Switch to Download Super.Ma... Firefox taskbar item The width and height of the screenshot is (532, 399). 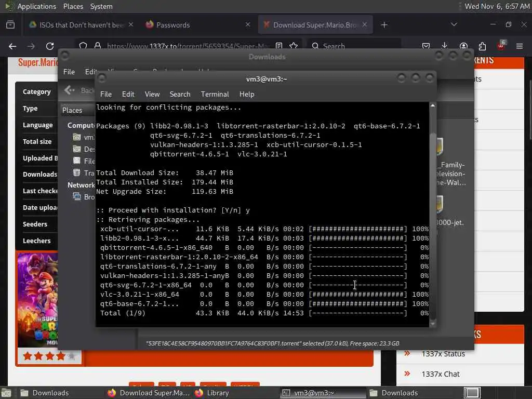click(x=148, y=393)
